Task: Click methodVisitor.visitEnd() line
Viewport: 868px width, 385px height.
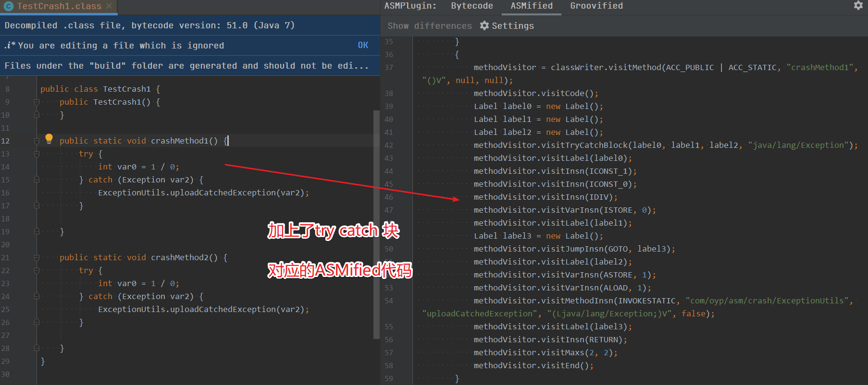Action: [x=533, y=365]
